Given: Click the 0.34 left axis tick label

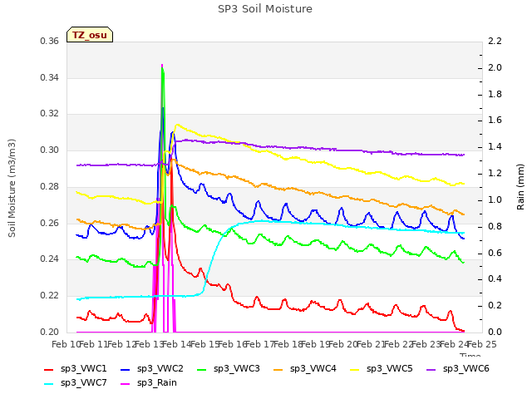Looking at the screenshot, I should point(50,77).
